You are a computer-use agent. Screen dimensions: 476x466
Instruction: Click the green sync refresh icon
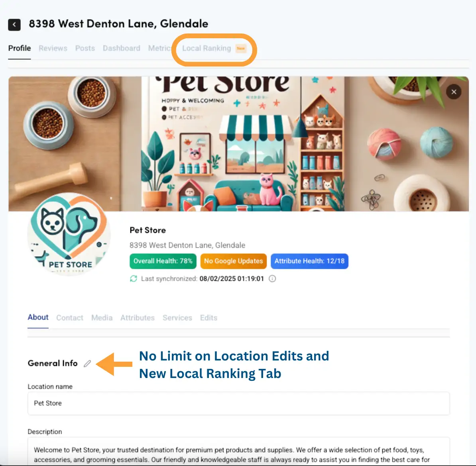(134, 278)
